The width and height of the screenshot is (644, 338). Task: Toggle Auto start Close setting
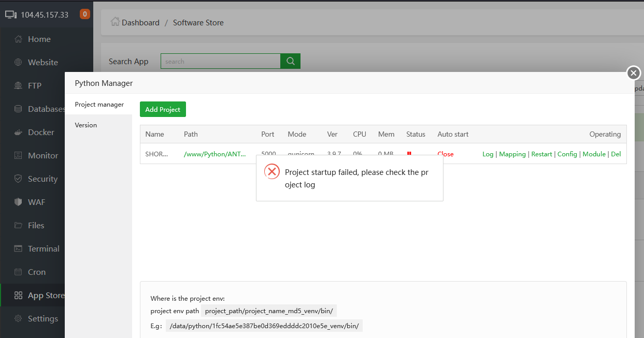coord(445,154)
